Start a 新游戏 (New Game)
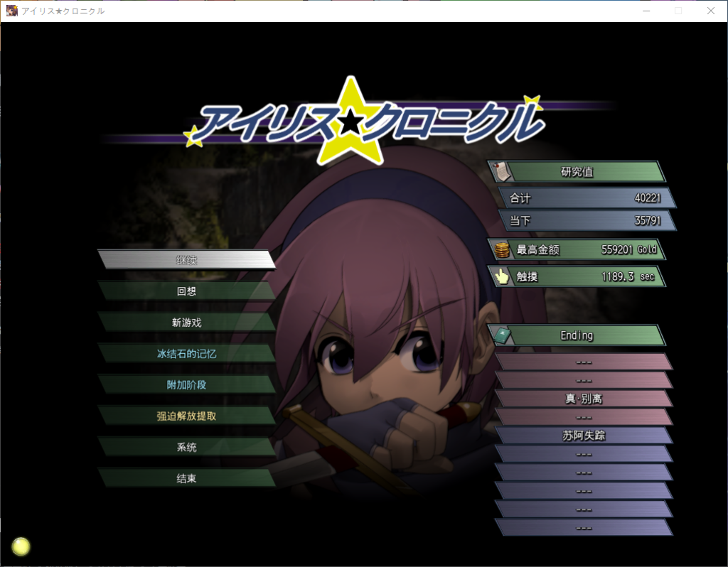The width and height of the screenshot is (728, 567). point(187,322)
